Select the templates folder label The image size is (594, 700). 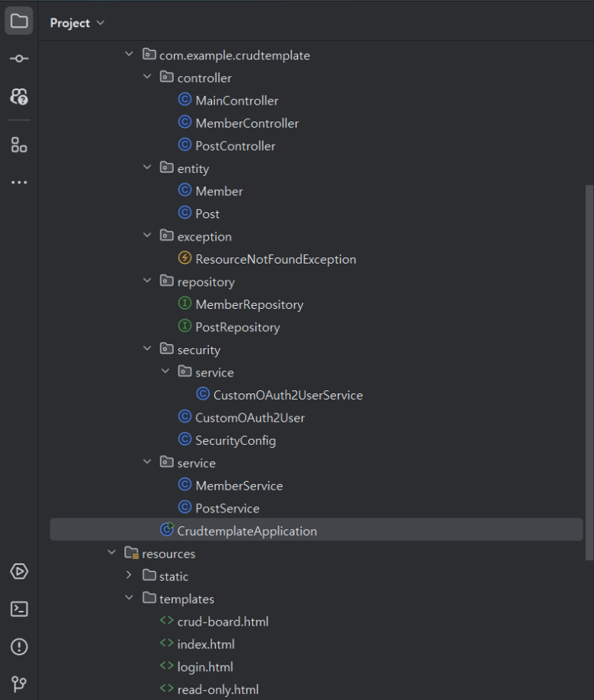coord(187,599)
